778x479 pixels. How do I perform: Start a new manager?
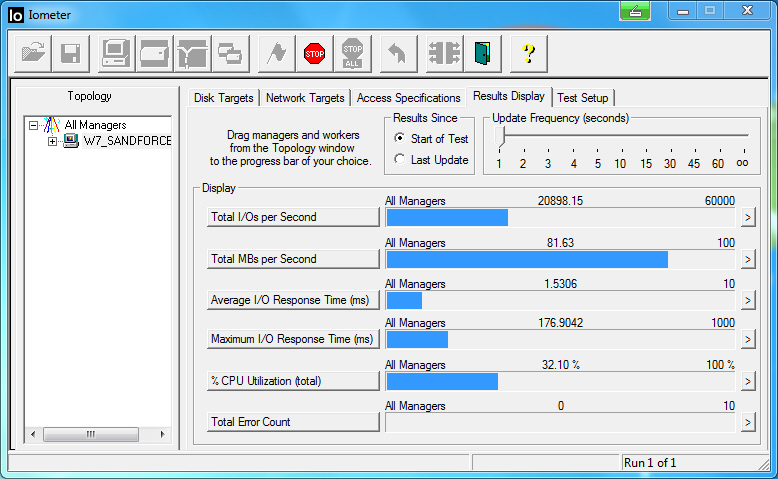[116, 53]
